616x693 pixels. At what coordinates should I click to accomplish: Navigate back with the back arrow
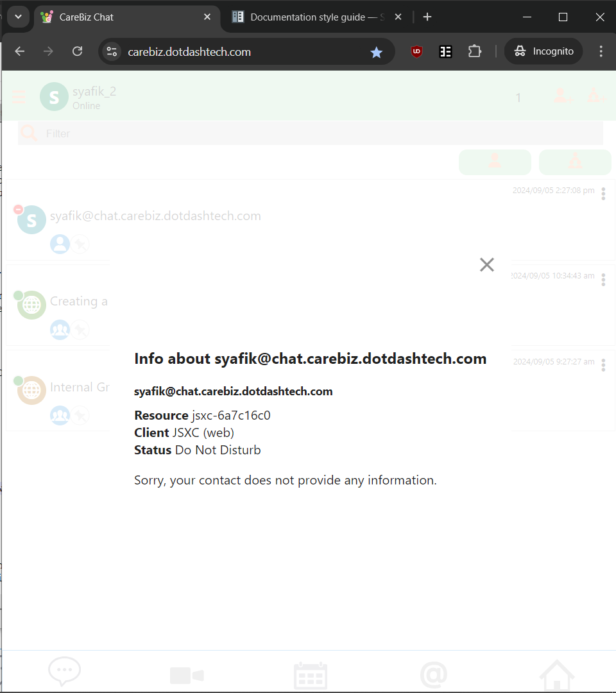click(20, 51)
